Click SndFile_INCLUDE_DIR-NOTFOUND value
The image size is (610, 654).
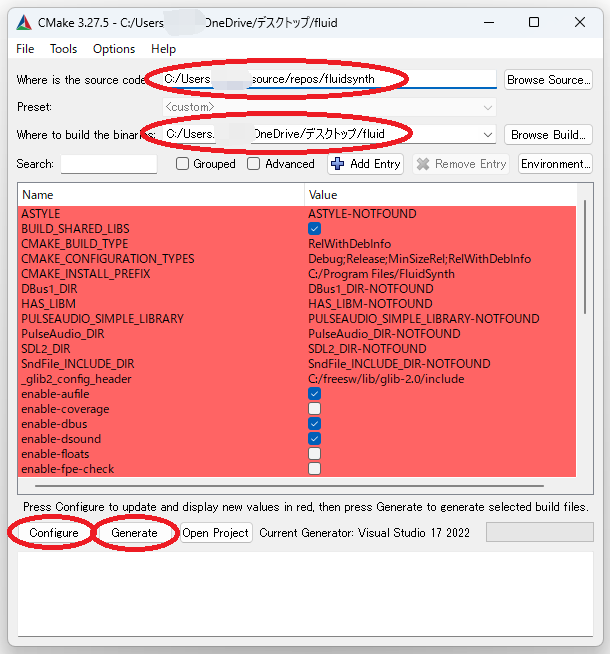pos(399,364)
